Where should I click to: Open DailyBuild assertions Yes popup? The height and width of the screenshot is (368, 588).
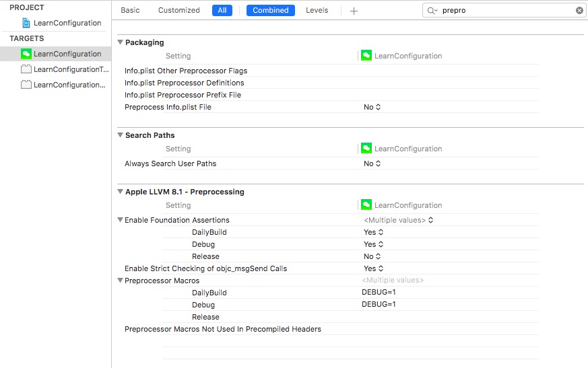(374, 232)
